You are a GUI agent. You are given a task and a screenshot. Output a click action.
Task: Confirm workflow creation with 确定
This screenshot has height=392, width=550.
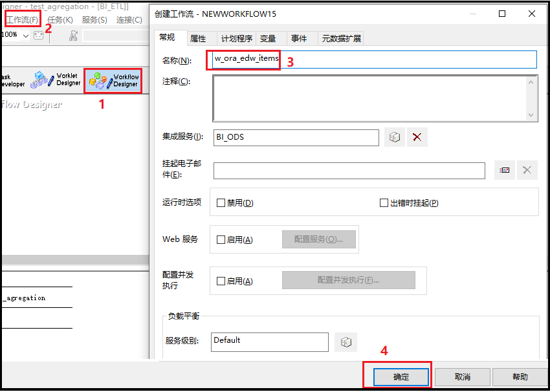400,376
